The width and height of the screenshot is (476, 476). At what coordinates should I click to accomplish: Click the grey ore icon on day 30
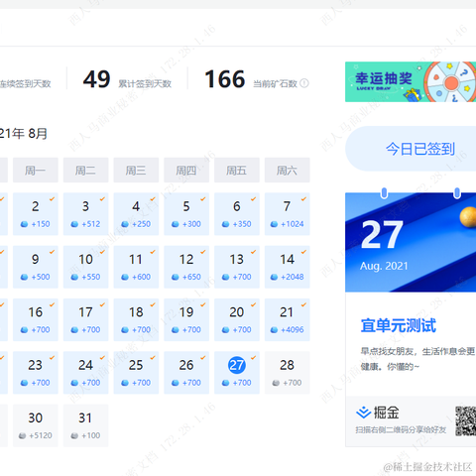(x=22, y=435)
